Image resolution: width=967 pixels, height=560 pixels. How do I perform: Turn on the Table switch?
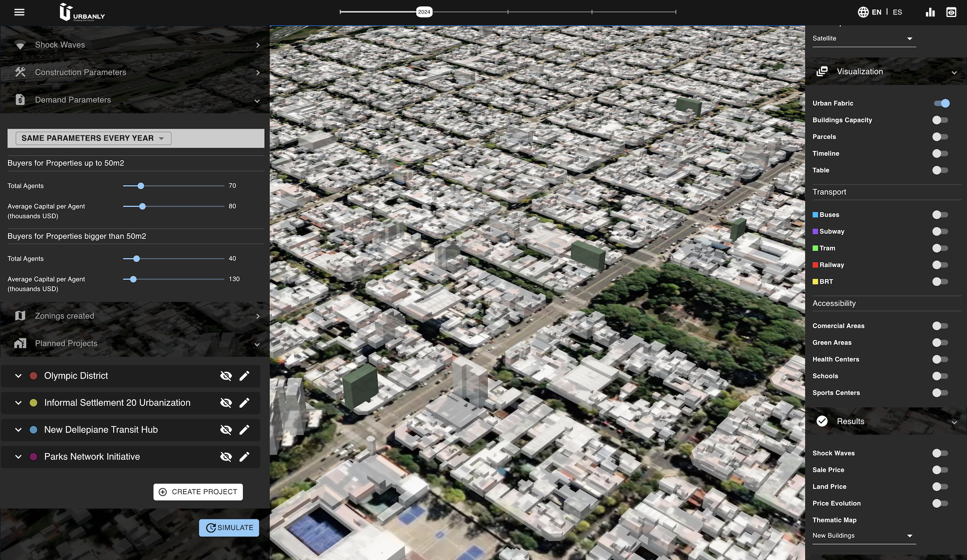click(940, 170)
